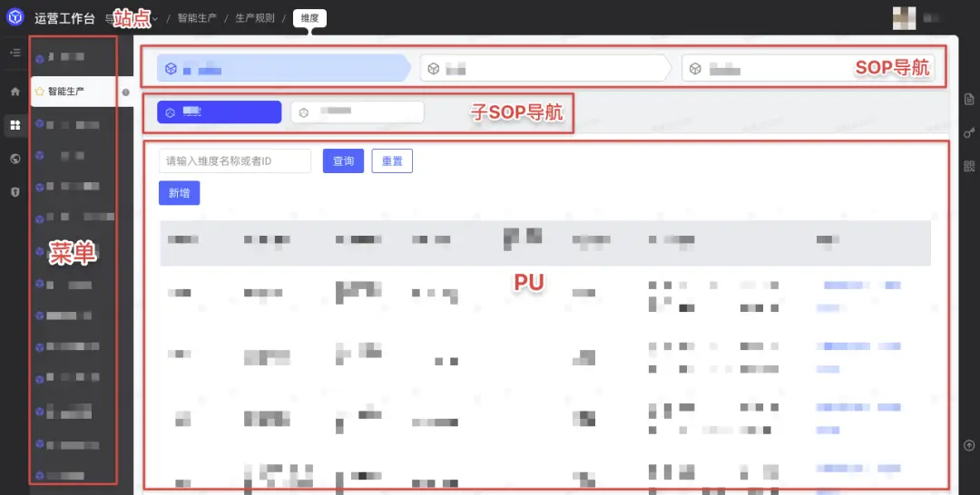
Task: Select the 智能生产 menu item in sidebar
Action: [x=66, y=92]
